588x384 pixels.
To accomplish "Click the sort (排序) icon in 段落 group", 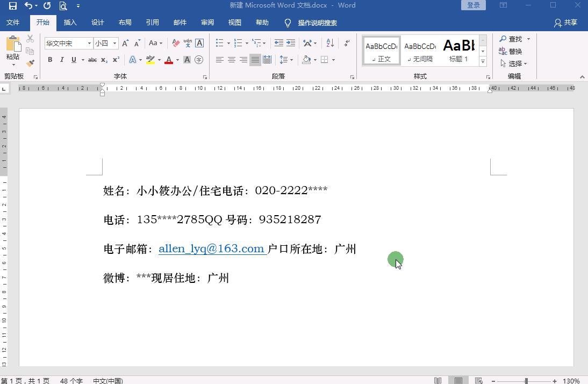I will pyautogui.click(x=329, y=42).
